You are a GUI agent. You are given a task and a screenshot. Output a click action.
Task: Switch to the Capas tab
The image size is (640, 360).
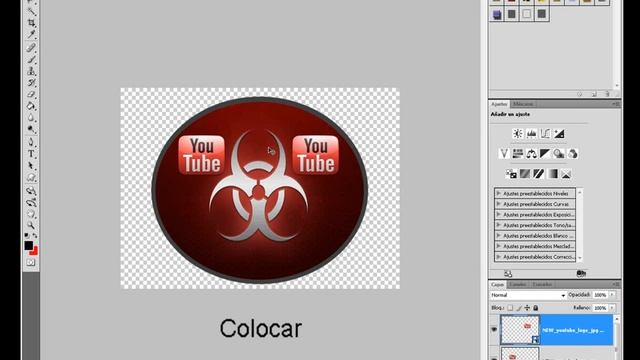497,284
